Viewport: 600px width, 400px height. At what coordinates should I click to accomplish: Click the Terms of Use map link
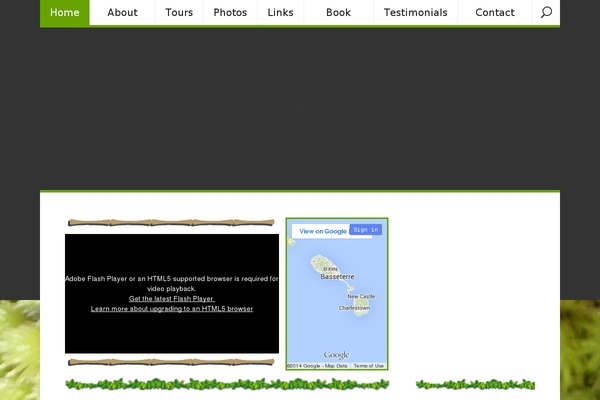click(x=369, y=366)
